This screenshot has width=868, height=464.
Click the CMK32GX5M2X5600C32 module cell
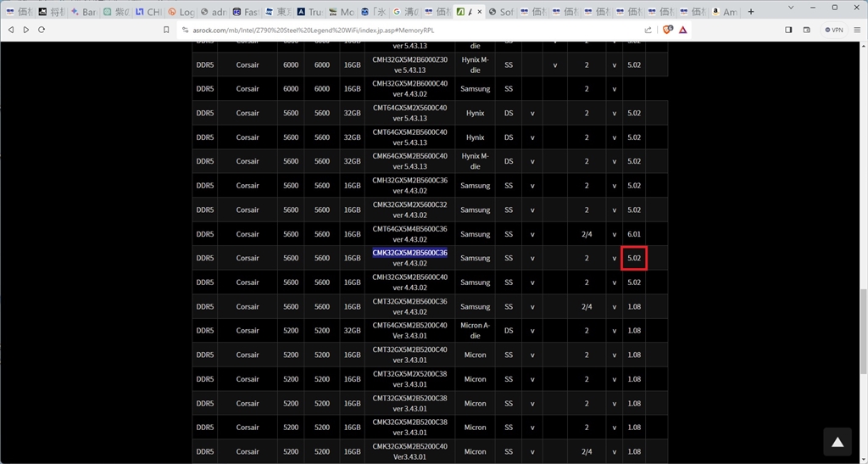(x=409, y=210)
